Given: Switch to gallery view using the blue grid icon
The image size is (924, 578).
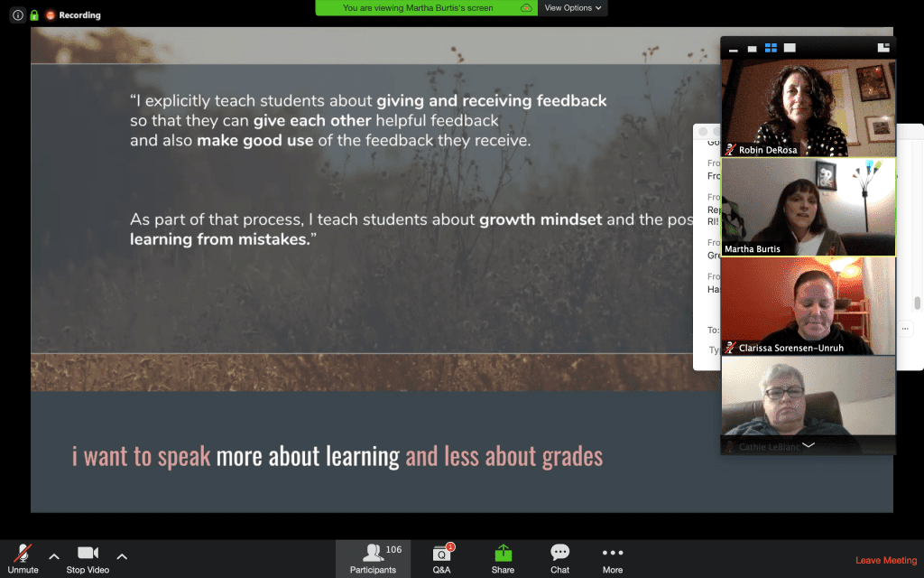Looking at the screenshot, I should coord(770,48).
